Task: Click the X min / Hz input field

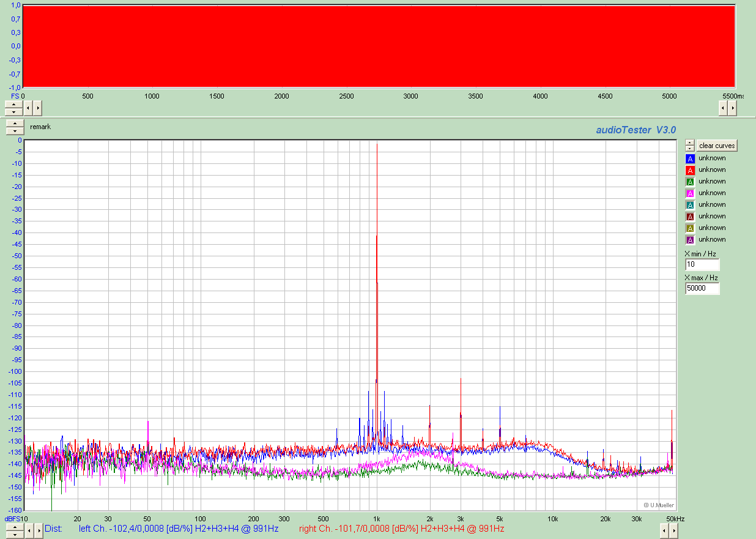Action: 702,265
